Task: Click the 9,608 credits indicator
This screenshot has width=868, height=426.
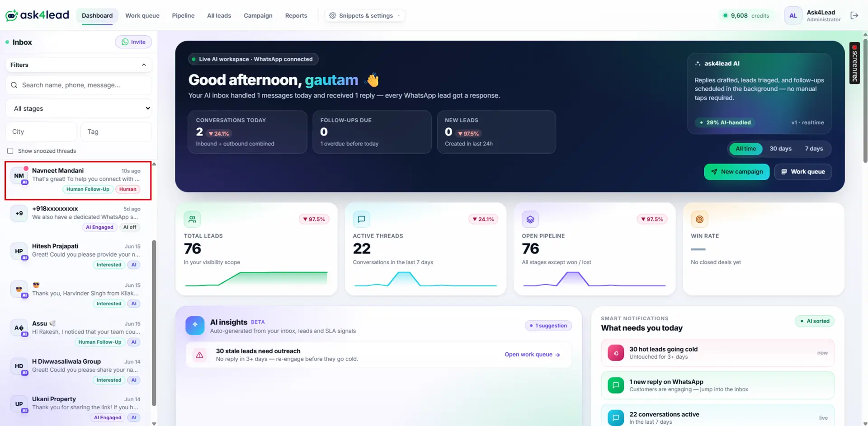Action: (746, 15)
